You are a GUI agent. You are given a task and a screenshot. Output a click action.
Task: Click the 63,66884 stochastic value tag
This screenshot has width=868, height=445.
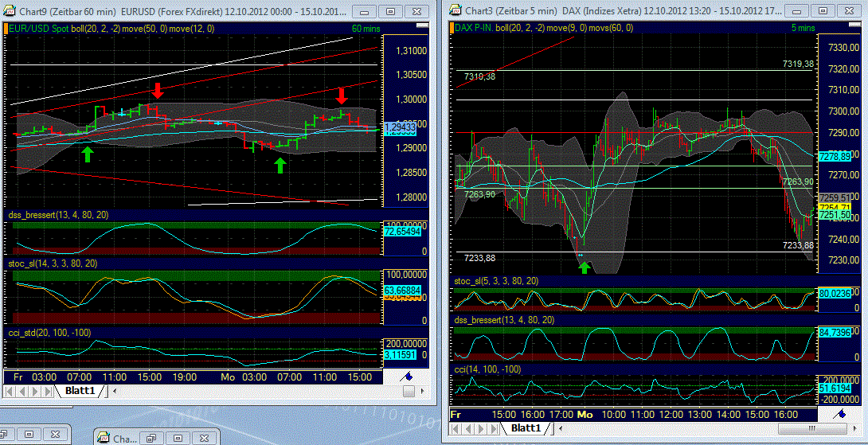pyautogui.click(x=402, y=290)
